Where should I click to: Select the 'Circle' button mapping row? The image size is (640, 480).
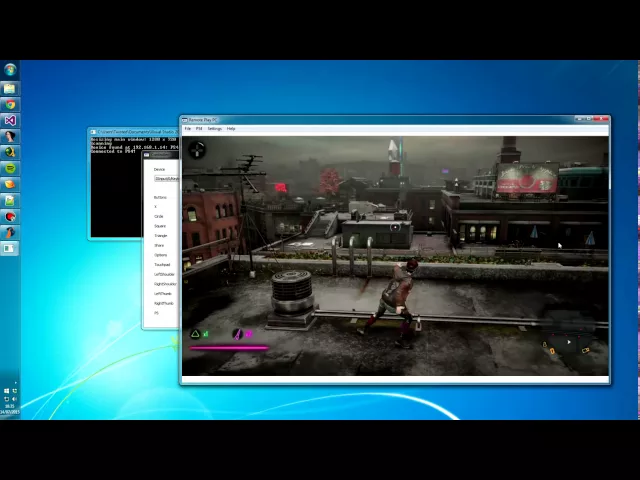[x=159, y=217]
